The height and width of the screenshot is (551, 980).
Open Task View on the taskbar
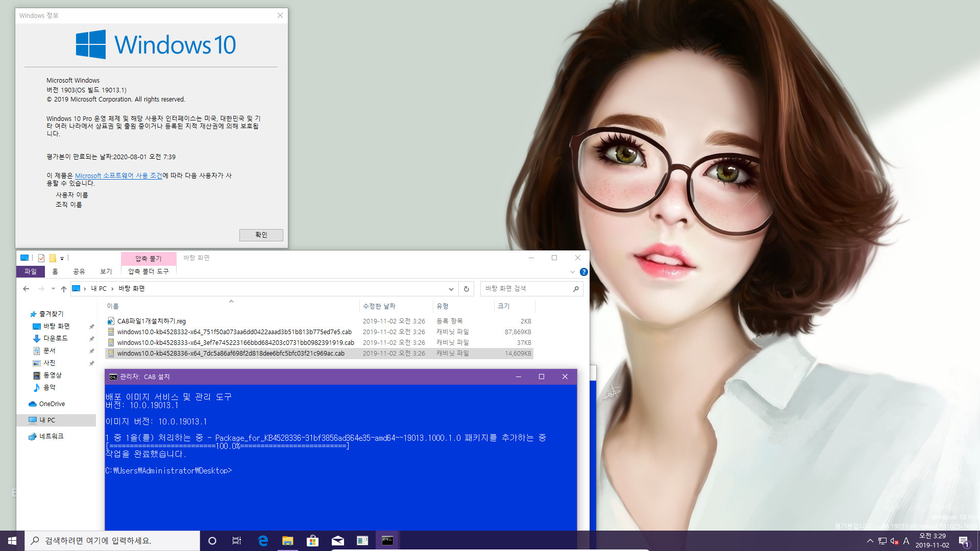[237, 541]
